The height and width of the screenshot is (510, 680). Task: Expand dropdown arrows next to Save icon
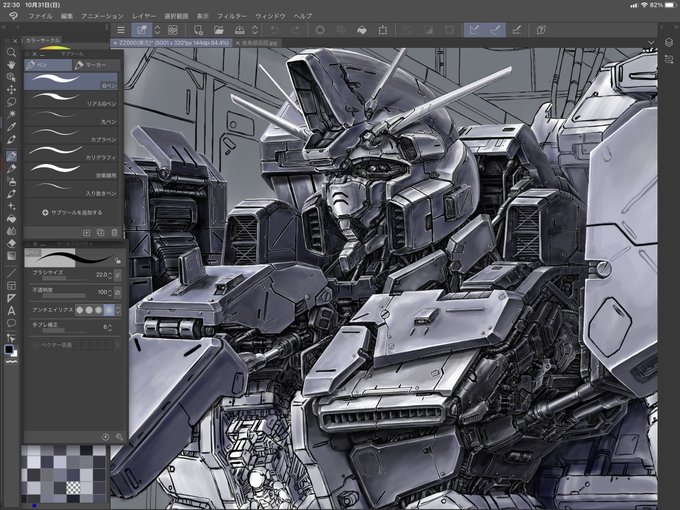click(255, 30)
